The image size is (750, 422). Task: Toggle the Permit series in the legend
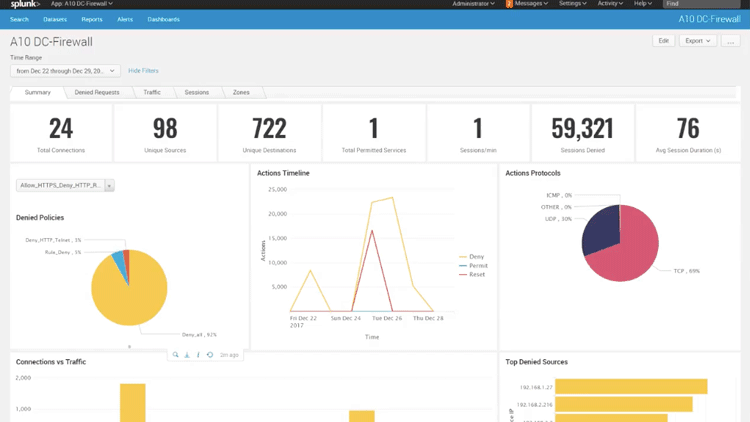pos(473,266)
